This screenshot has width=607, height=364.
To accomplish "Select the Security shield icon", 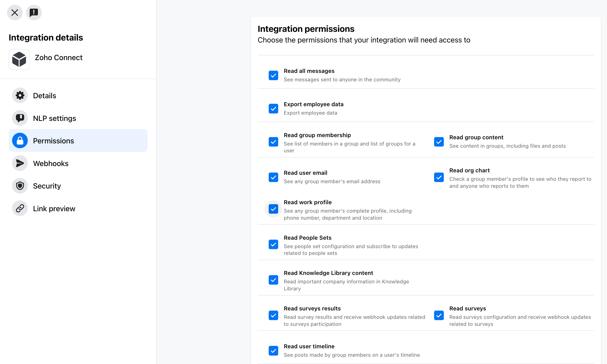I will (20, 186).
